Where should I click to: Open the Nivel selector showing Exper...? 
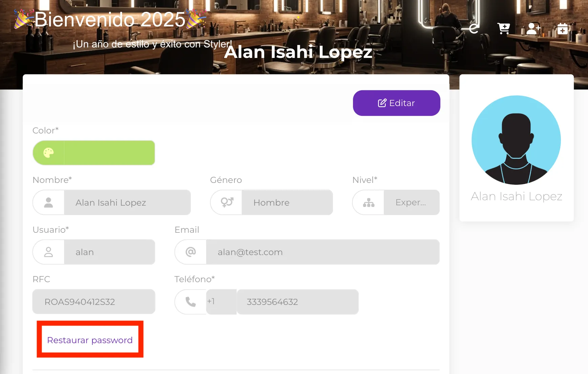click(x=411, y=202)
